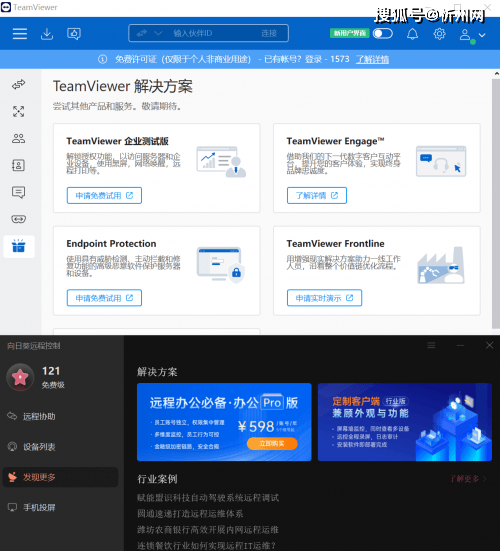This screenshot has height=551, width=500.
Task: Open case 连锁餐饮行业如何实现远程IT运维
Action: (207, 545)
